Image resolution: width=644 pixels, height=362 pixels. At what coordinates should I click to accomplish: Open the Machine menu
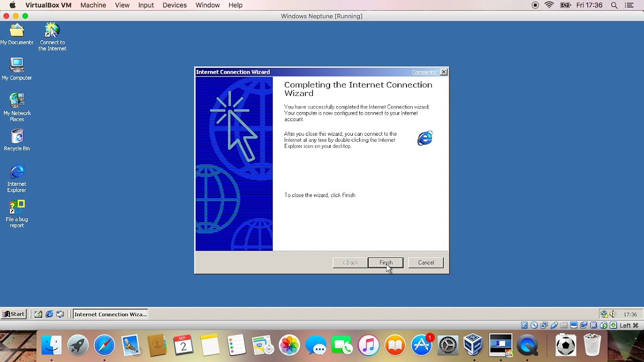click(93, 5)
